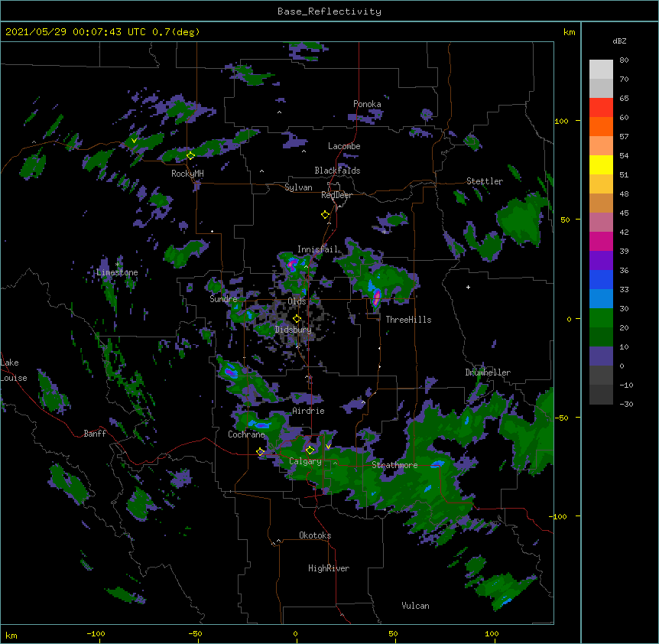
Task: Pick the magenta swatch in dBZ legend
Action: tap(601, 241)
